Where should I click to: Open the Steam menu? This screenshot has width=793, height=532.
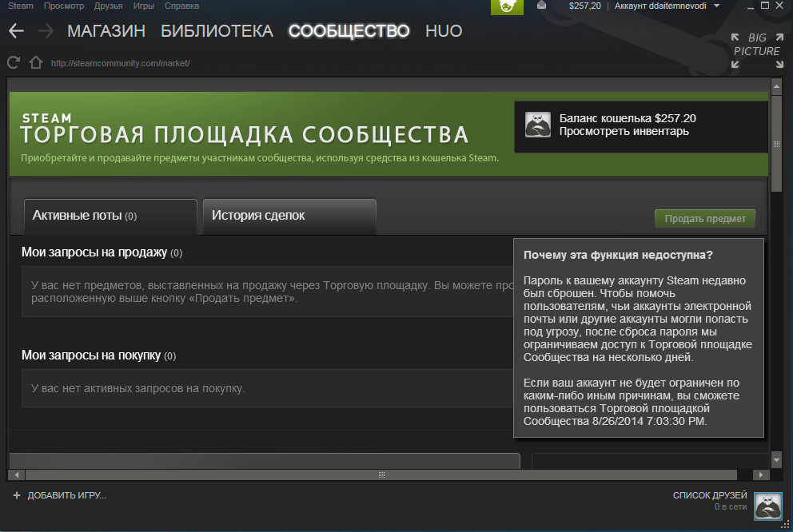20,6
